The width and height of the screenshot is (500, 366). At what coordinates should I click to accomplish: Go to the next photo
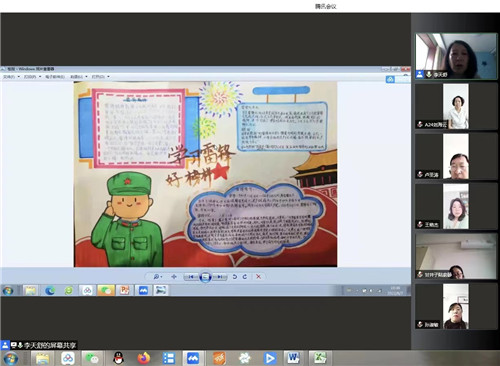click(x=220, y=277)
